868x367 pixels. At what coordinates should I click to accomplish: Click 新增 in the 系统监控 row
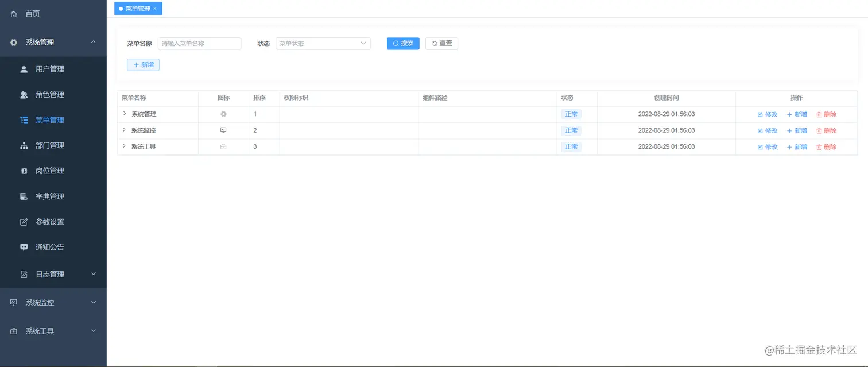coord(797,130)
